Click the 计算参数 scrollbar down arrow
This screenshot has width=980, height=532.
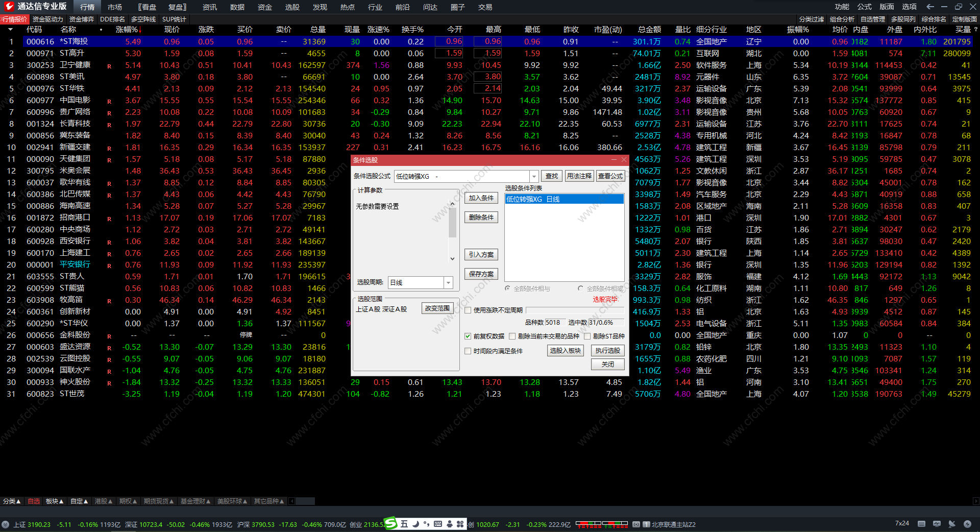452,259
